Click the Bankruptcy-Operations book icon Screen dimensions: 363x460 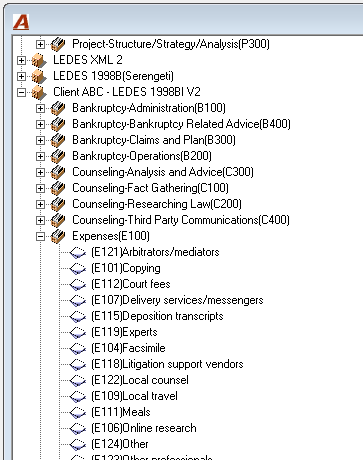58,156
